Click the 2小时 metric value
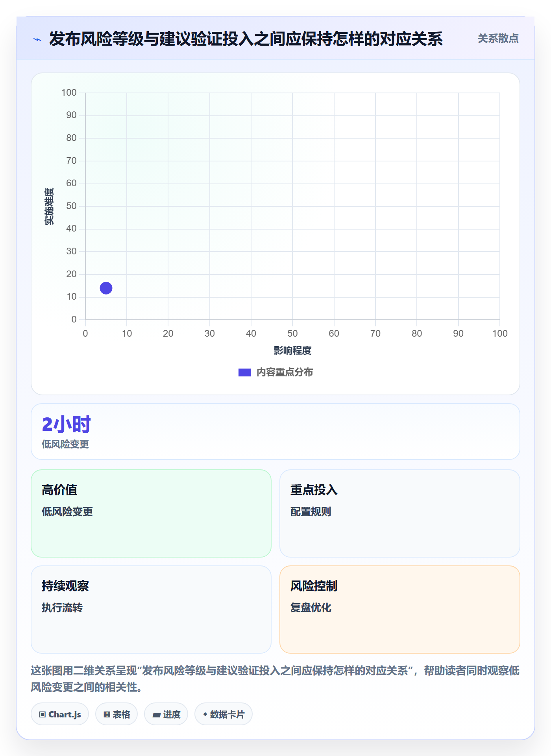551x756 pixels. [66, 424]
